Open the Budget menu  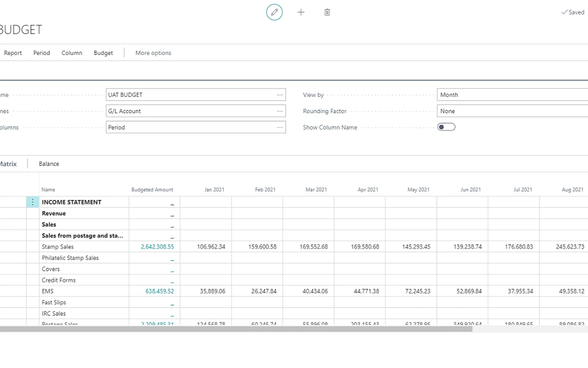point(103,53)
